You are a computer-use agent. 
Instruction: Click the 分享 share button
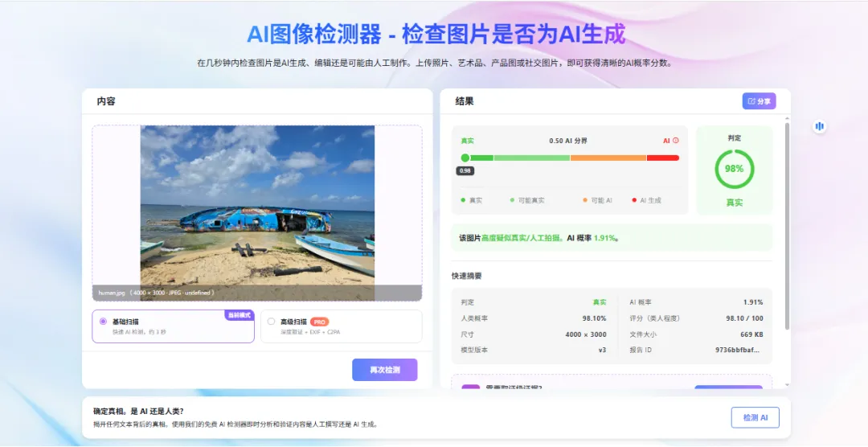click(x=759, y=101)
